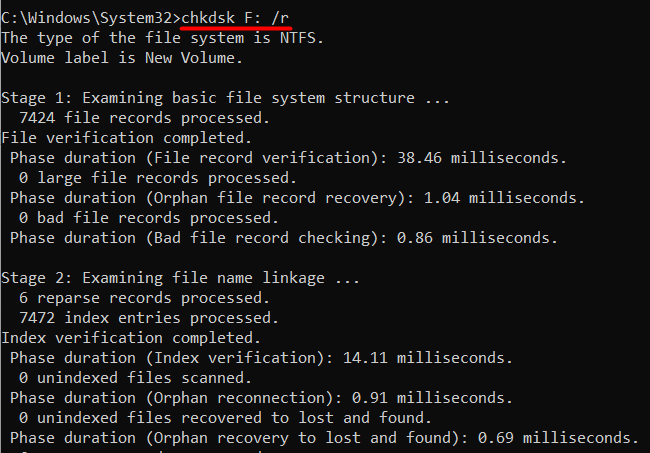
Task: Click the 6 reparse records processed line
Action: [145, 298]
